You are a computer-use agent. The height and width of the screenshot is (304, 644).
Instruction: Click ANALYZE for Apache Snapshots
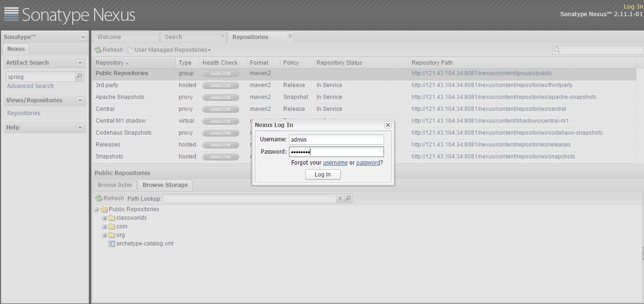click(x=221, y=98)
